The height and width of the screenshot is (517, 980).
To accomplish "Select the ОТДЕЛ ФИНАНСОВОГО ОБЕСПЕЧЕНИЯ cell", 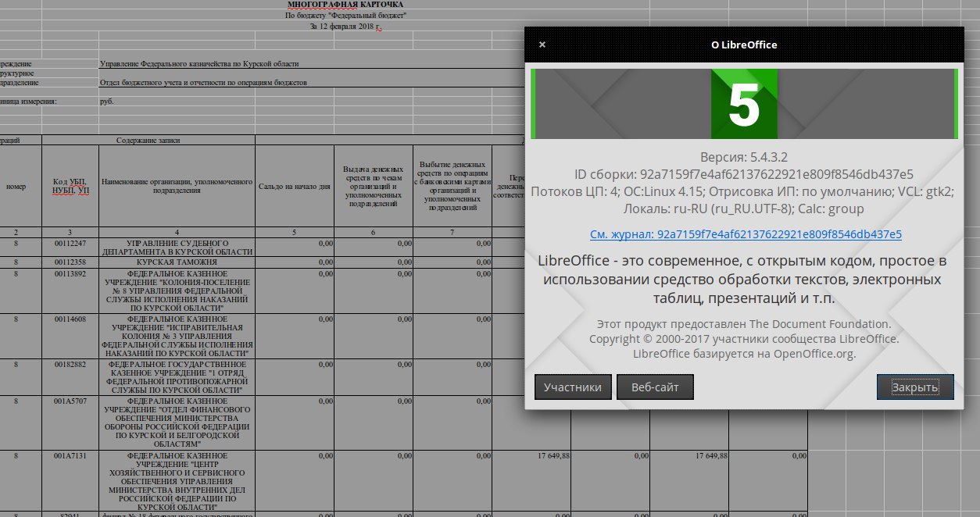I will (x=177, y=423).
